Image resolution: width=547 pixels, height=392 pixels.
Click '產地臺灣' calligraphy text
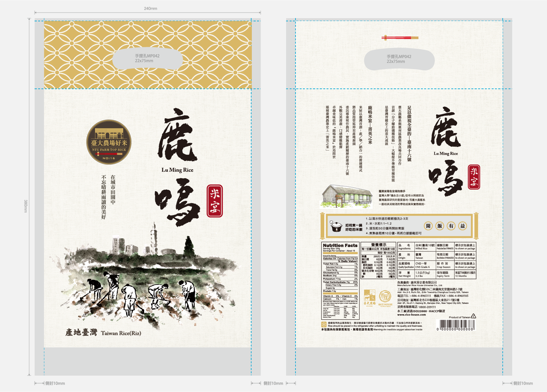tap(81, 332)
